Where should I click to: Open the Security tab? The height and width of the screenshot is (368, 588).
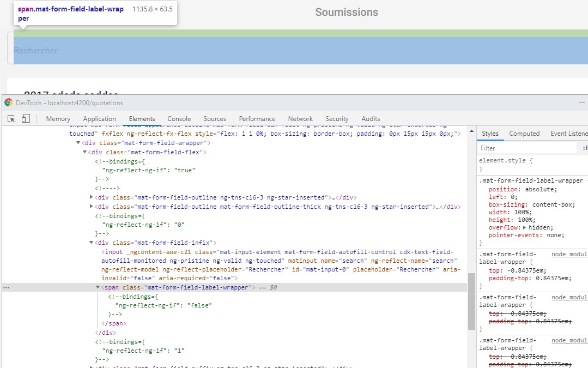point(337,118)
